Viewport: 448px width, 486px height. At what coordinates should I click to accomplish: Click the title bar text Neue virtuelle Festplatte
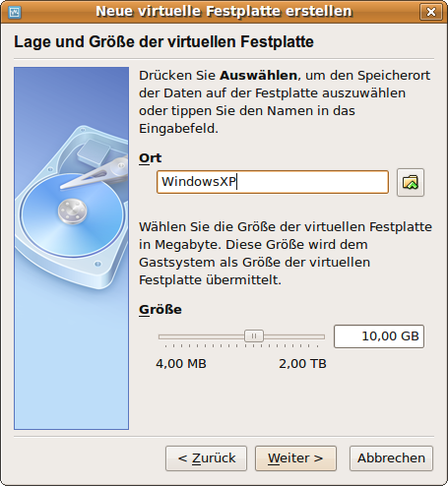tap(190, 12)
